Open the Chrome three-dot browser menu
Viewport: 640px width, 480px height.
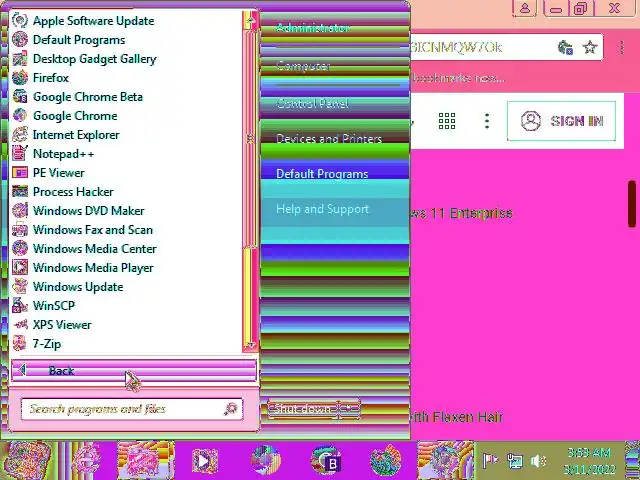coord(622,47)
